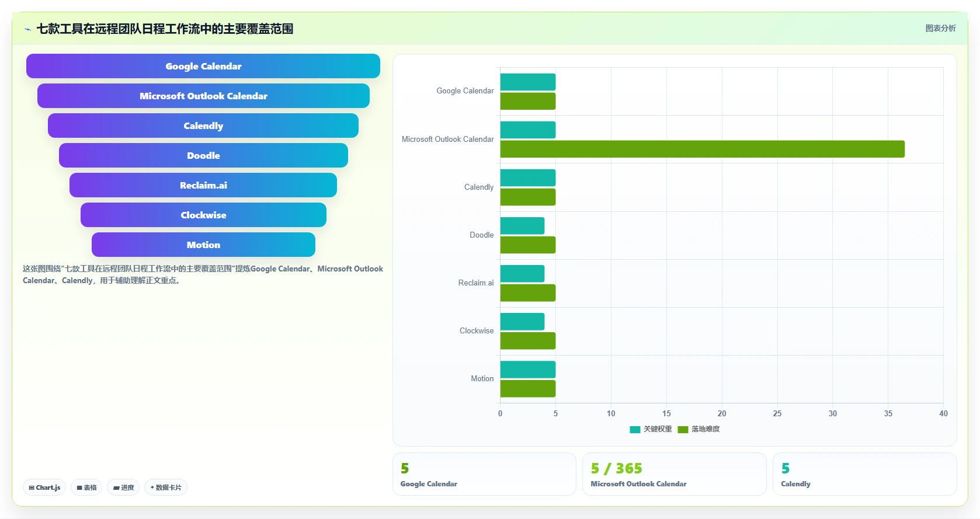Click the chart title 七款工具在远程团队日程工作流
Image resolution: width=980 pixels, height=519 pixels.
(165, 29)
